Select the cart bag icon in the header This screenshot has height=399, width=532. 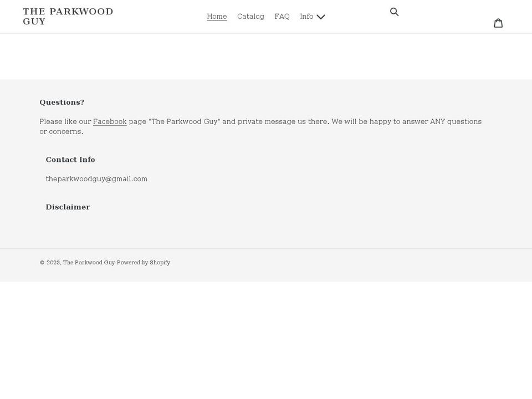click(x=498, y=23)
